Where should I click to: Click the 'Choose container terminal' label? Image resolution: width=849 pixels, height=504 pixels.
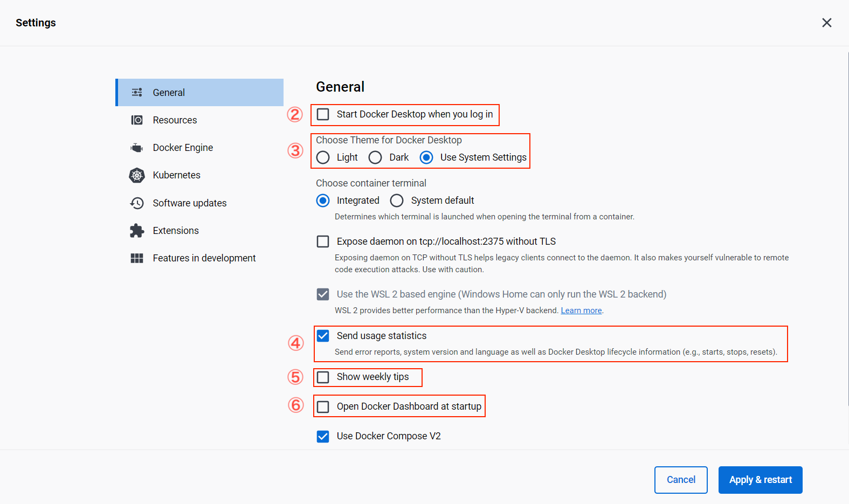pyautogui.click(x=371, y=183)
